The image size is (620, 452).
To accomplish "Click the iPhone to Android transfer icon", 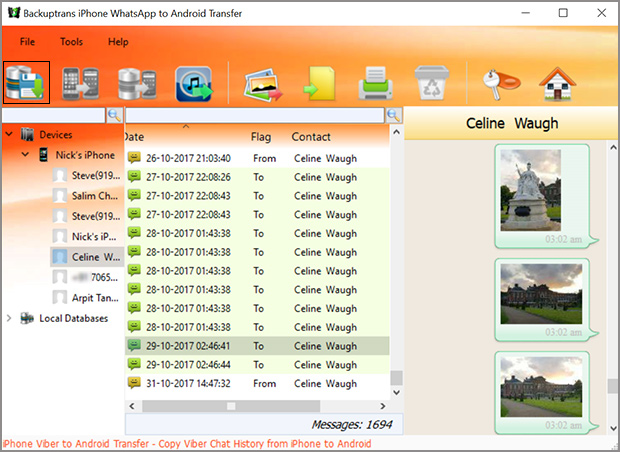I will tap(81, 83).
